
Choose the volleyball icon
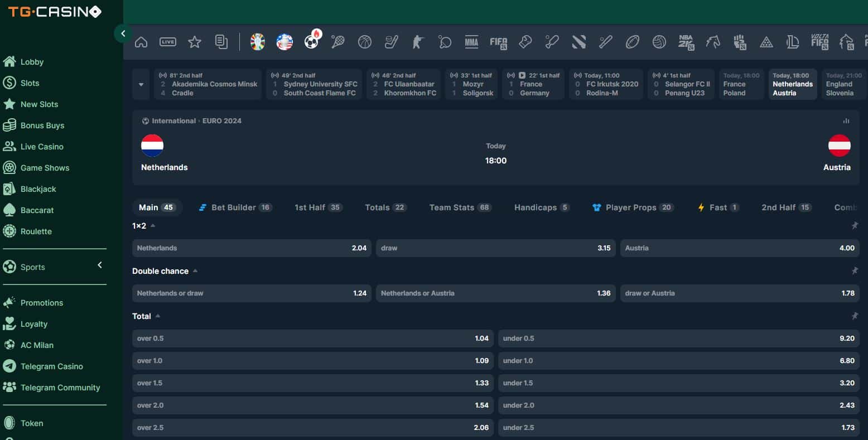pos(659,42)
